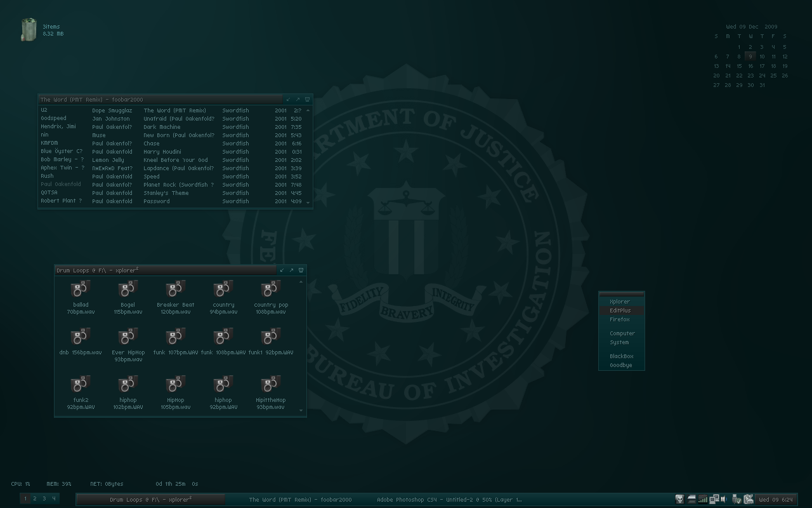Image resolution: width=812 pixels, height=508 pixels.
Task: Select highlighted day 9 in calendar
Action: tap(750, 57)
